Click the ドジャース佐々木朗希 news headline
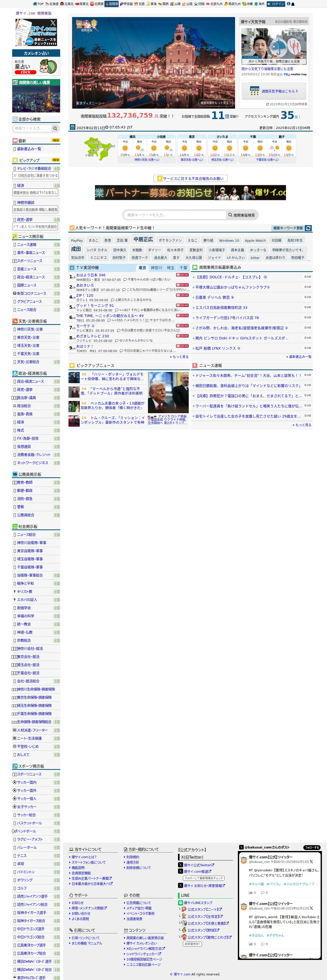 click(248, 376)
